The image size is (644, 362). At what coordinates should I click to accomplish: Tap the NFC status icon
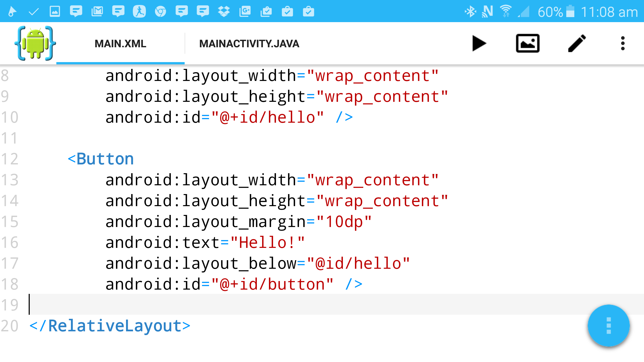coord(487,12)
